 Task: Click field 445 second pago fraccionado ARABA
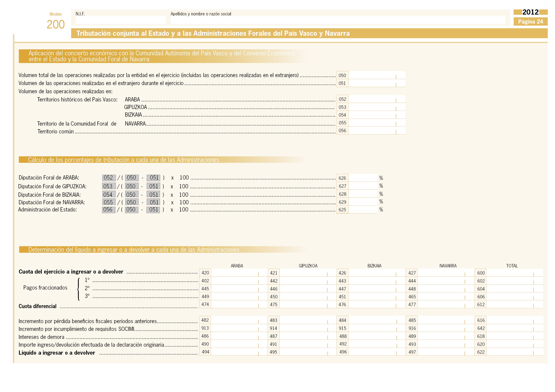239,289
